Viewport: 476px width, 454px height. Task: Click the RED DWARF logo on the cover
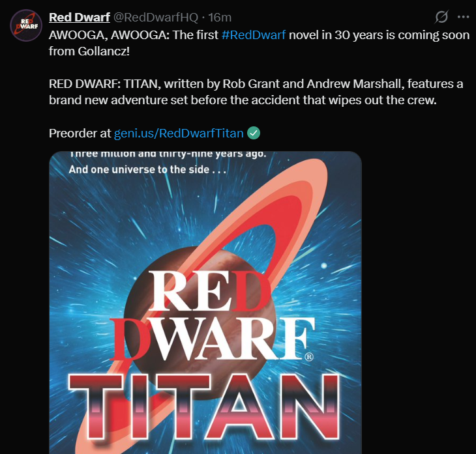[211, 315]
